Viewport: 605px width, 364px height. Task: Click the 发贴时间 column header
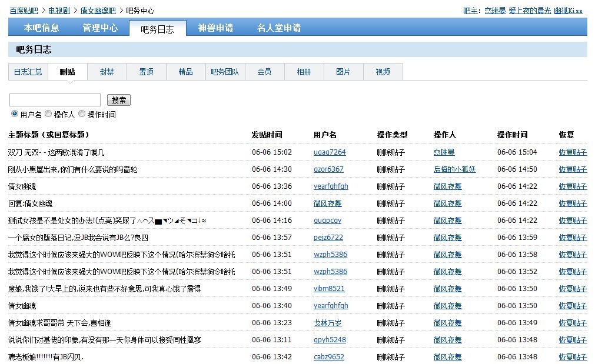click(x=267, y=135)
